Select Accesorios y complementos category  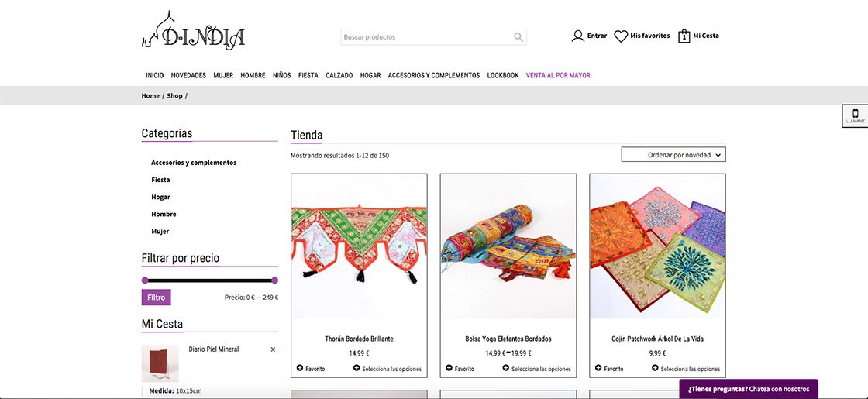tap(194, 163)
